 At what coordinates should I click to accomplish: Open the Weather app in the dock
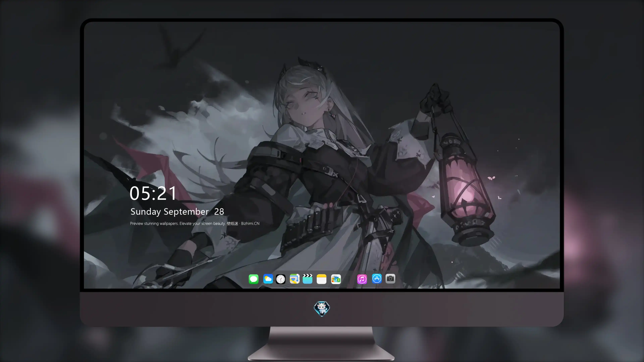(x=268, y=279)
